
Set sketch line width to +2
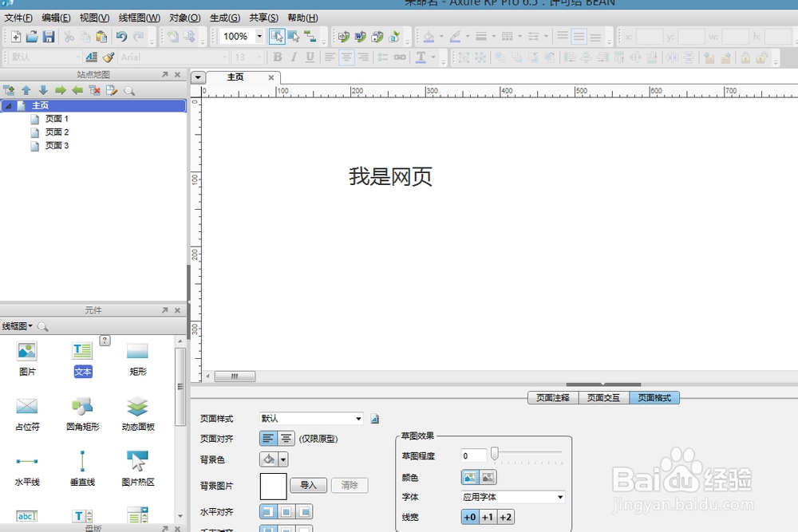pos(505,518)
